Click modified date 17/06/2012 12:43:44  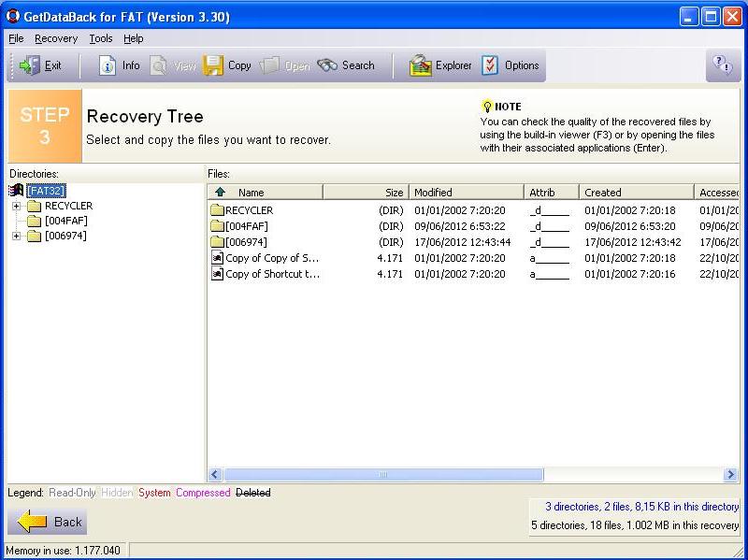(462, 242)
